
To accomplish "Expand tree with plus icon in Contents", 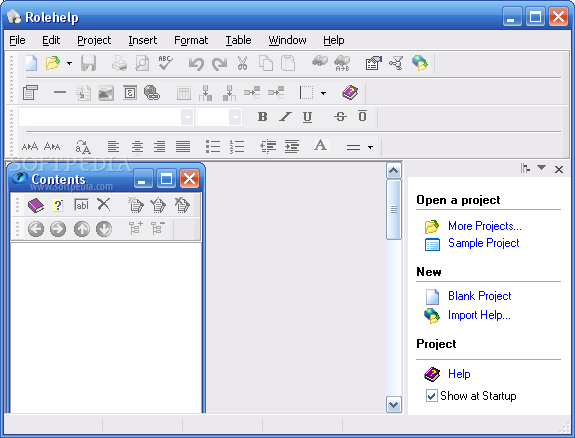I will pos(135,228).
